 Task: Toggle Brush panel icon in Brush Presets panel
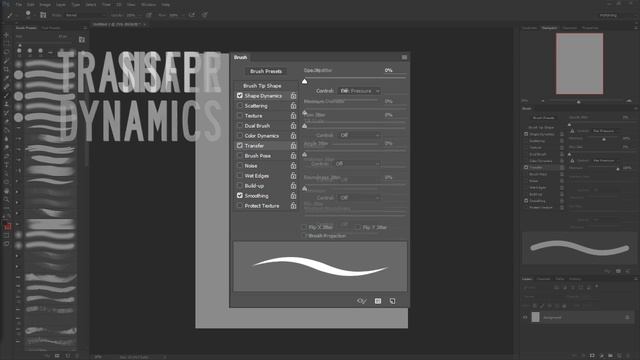click(82, 40)
